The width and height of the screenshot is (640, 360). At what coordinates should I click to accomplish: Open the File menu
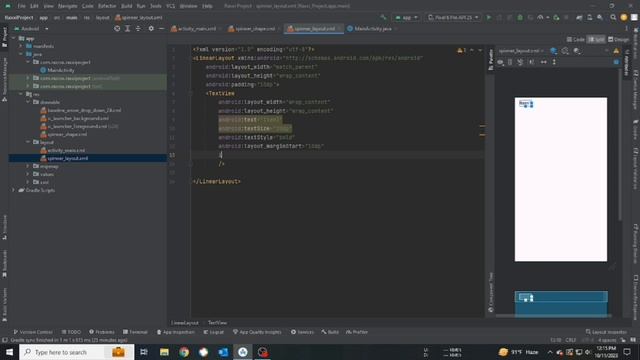(21, 6)
